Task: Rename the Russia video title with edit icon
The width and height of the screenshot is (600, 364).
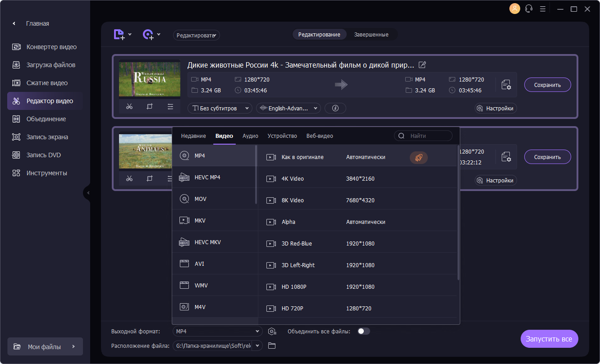Action: [x=422, y=65]
